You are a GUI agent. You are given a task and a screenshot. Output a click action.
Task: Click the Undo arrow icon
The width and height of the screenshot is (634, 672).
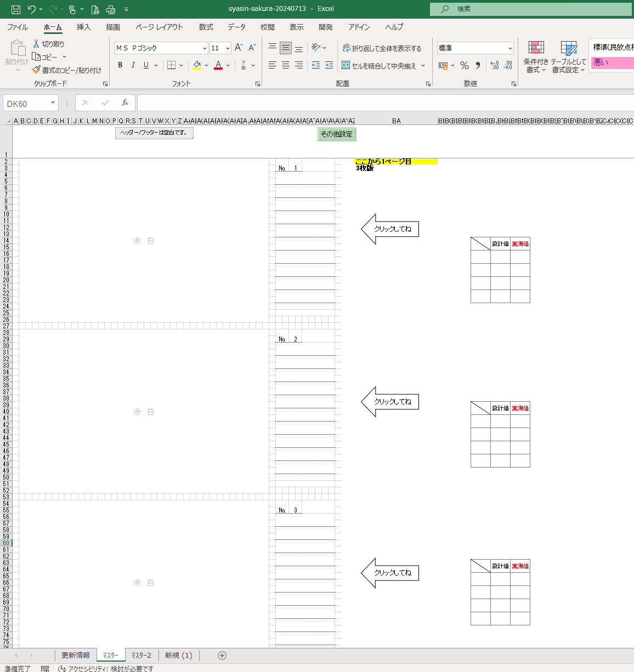point(31,9)
